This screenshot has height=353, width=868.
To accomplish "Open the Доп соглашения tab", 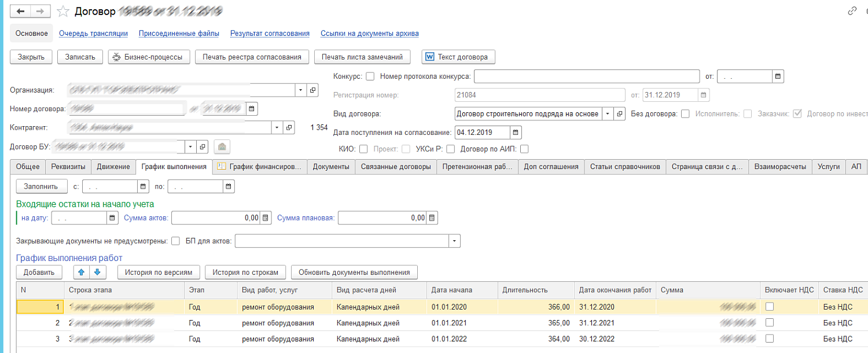I will 551,167.
